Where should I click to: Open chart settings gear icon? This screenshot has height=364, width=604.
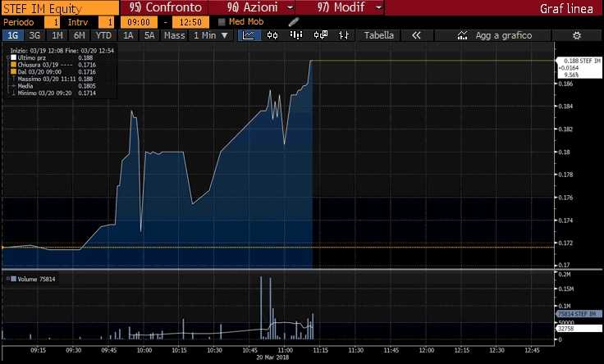(576, 35)
